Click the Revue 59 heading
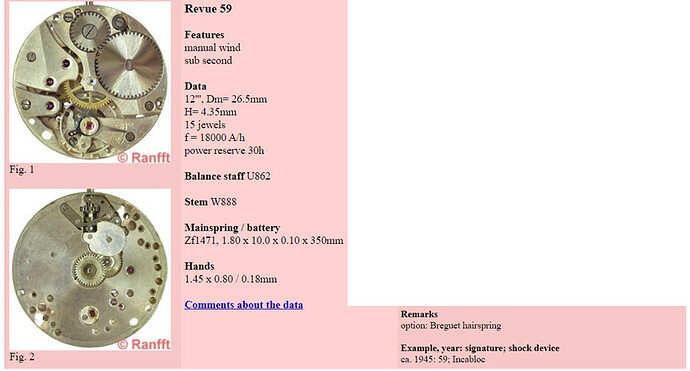Viewport: 690px width, 371px height. coord(208,9)
